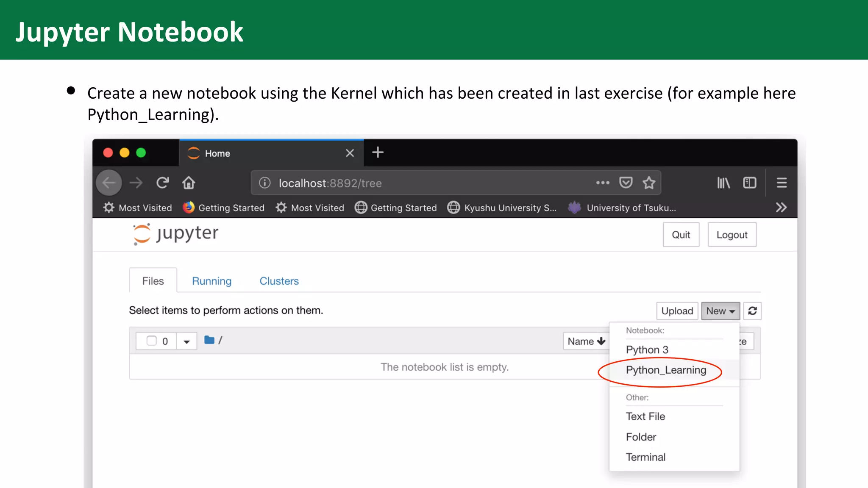Bookmark this page with the star icon

click(x=649, y=183)
